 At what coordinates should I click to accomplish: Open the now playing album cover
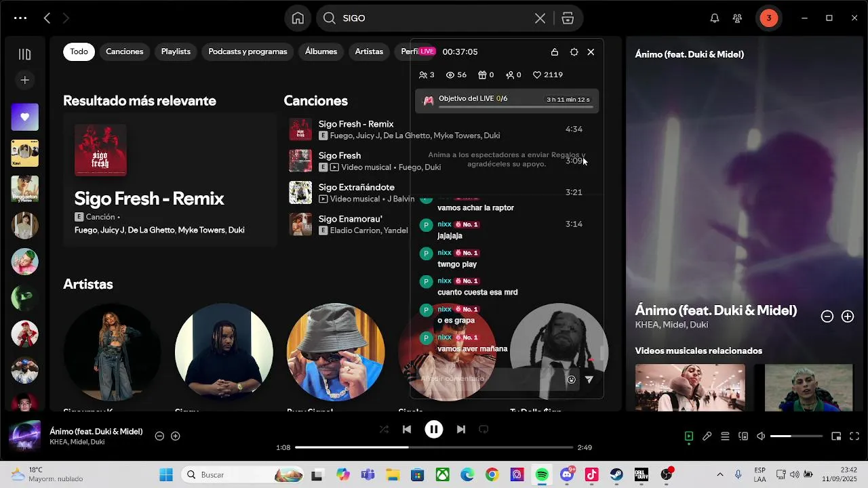[24, 436]
